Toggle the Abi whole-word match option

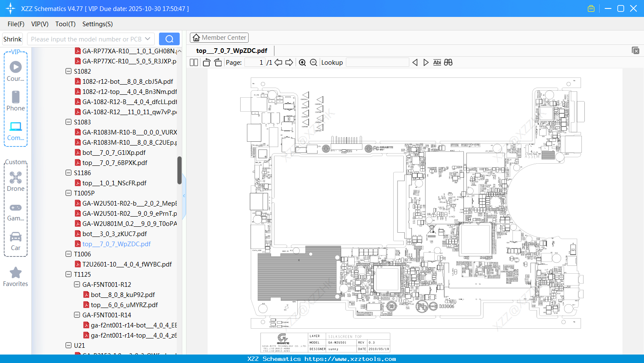[437, 63]
